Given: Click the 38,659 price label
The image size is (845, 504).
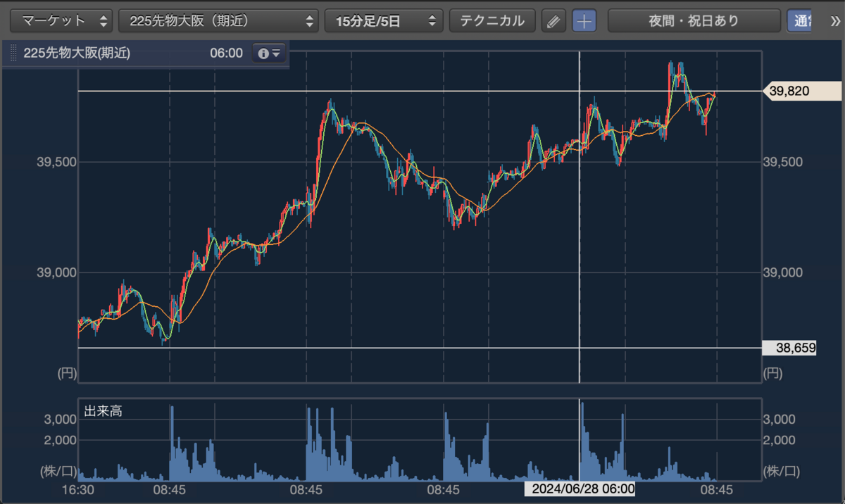Looking at the screenshot, I should pyautogui.click(x=789, y=347).
